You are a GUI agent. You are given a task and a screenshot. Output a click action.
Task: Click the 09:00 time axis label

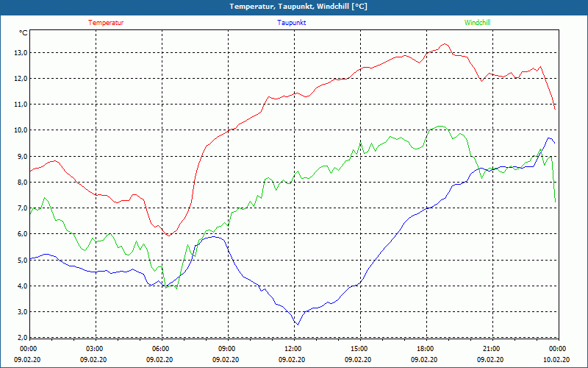[x=228, y=349]
